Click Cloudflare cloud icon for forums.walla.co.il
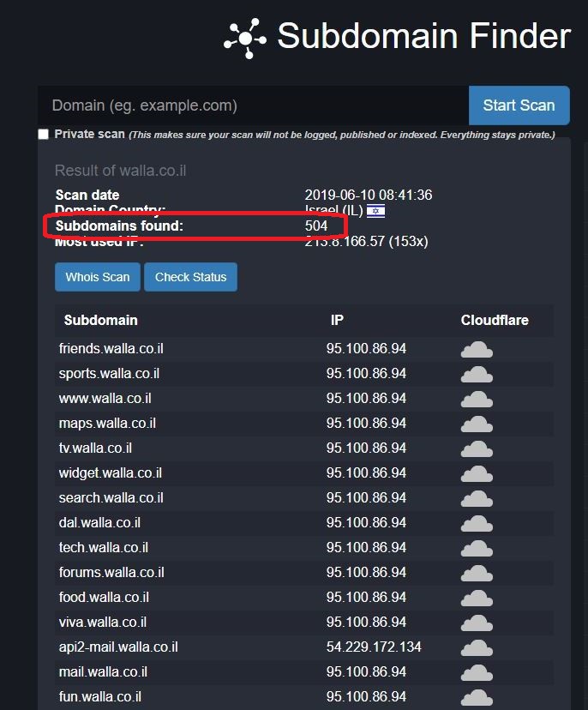Screen dimensions: 588x710 pos(477,574)
